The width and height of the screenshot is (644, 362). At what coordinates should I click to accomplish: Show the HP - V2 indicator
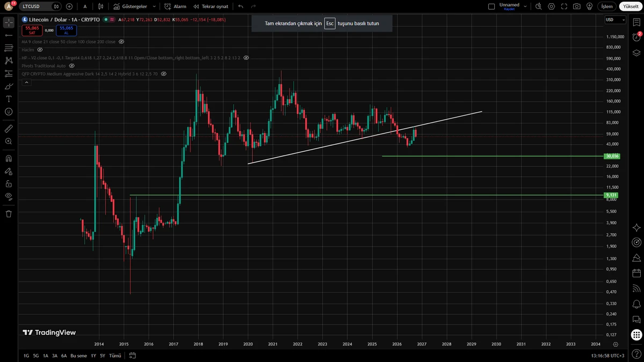pos(246,57)
